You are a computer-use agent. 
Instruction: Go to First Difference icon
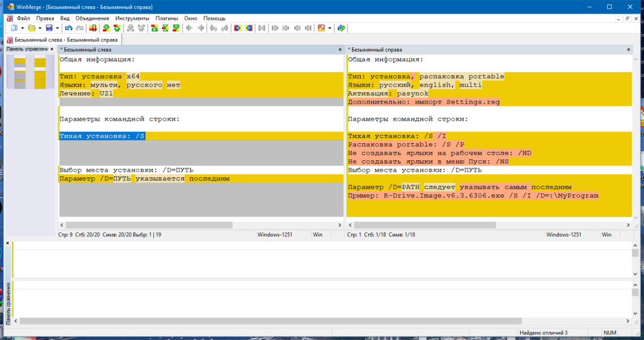pos(154,28)
